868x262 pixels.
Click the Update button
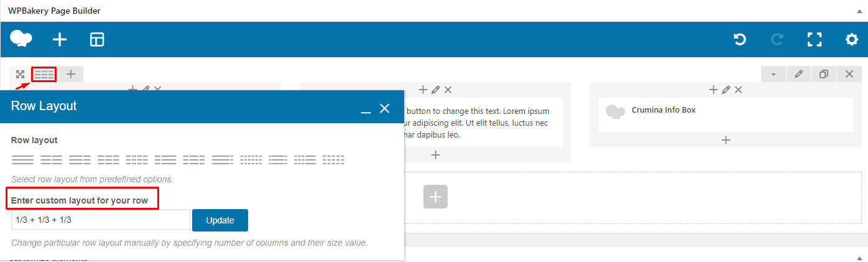click(220, 220)
